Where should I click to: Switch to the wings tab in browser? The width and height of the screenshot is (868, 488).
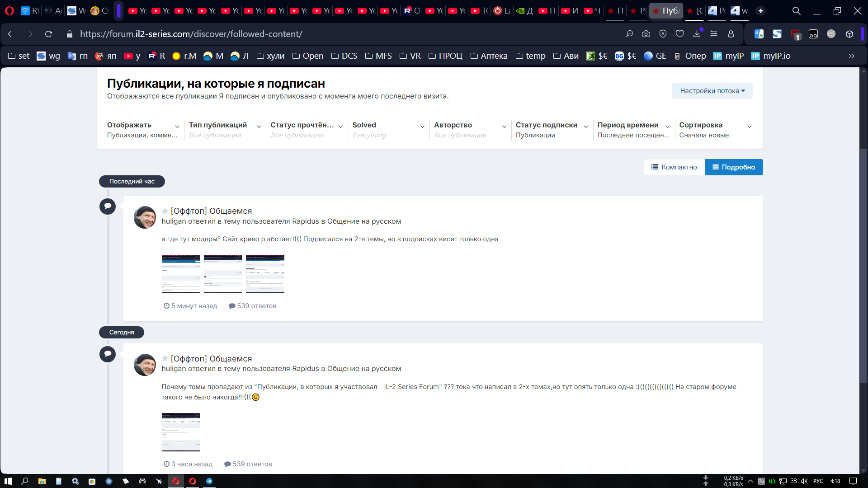pos(739,10)
